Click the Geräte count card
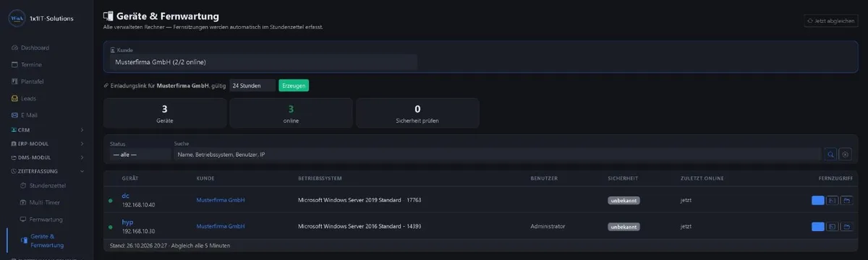Screen dimensions: 868x260 tap(164, 113)
